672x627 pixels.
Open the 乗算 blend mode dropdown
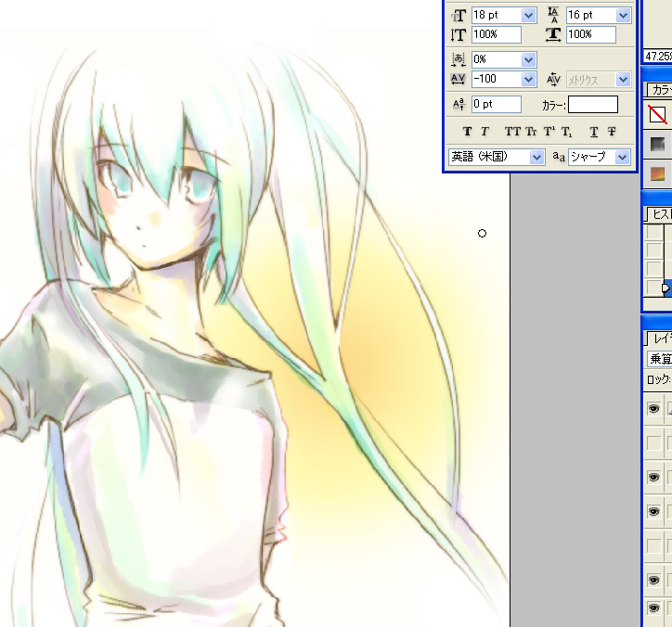[x=659, y=358]
